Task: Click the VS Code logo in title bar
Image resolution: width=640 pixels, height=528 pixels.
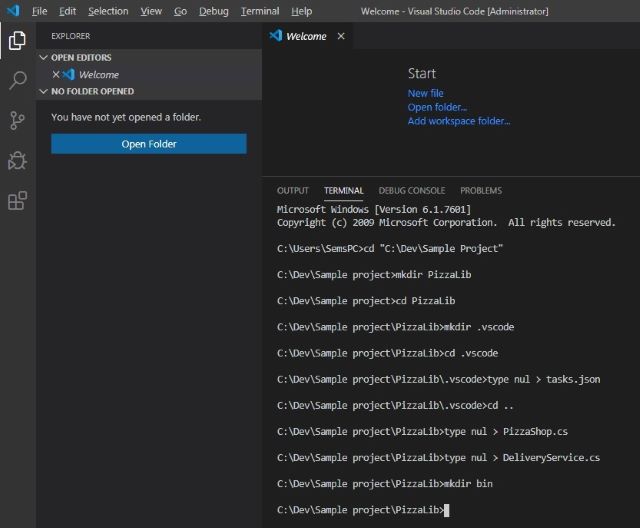Action: point(13,10)
